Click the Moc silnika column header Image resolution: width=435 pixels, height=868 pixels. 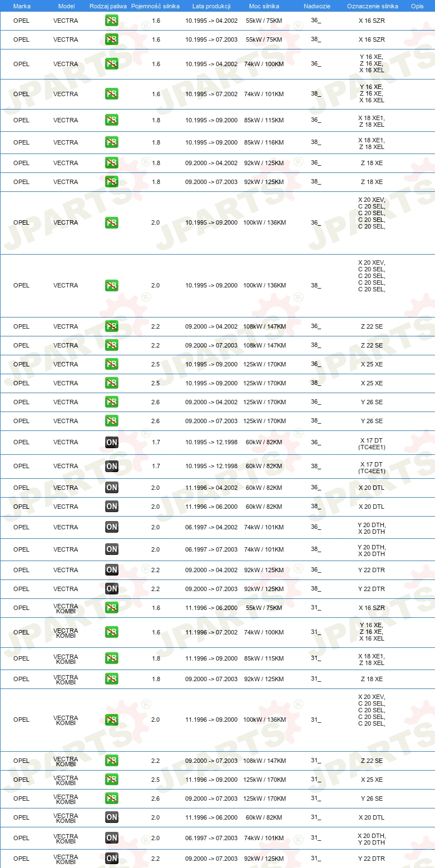264,6
